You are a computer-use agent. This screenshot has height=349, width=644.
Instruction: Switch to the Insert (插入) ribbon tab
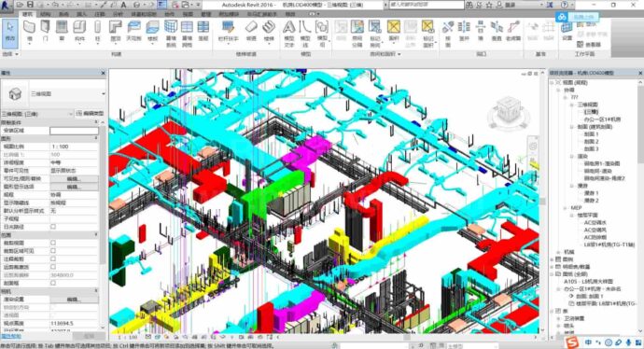[81, 14]
